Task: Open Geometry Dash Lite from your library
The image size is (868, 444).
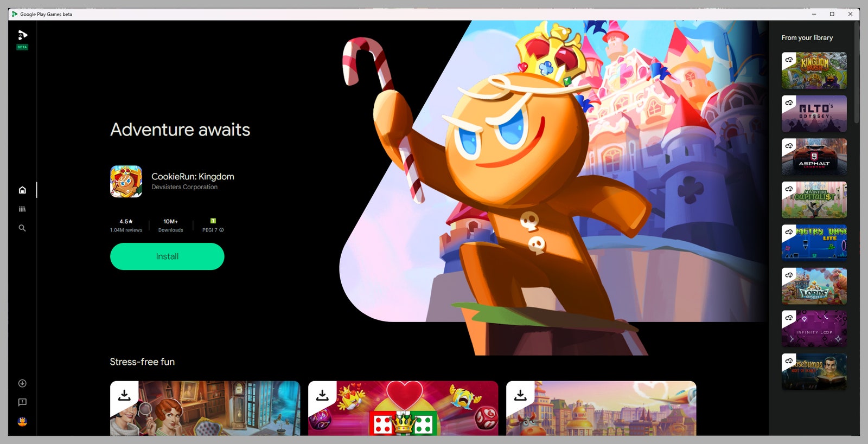Action: pyautogui.click(x=814, y=243)
